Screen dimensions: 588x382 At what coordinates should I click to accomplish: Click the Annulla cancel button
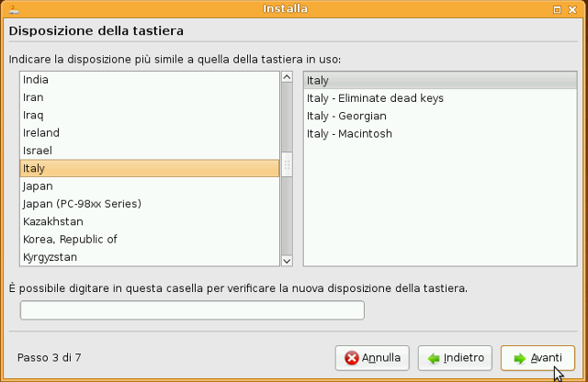[x=372, y=358]
